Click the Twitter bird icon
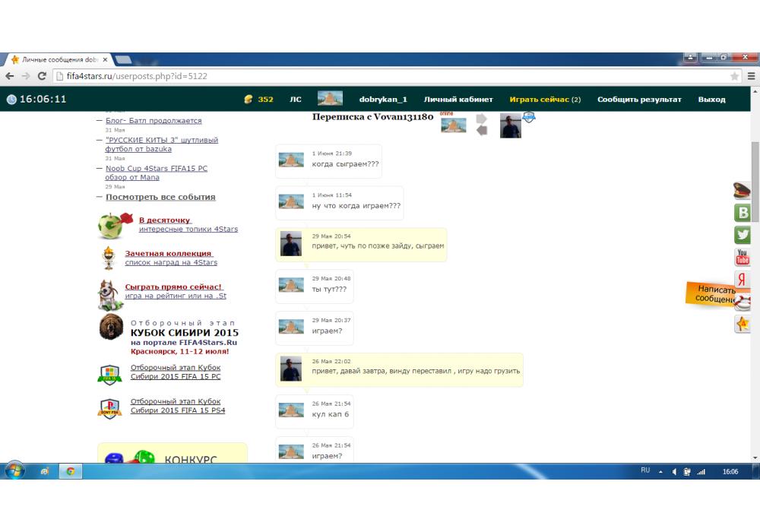Screen dimensions: 760x532 [743, 235]
